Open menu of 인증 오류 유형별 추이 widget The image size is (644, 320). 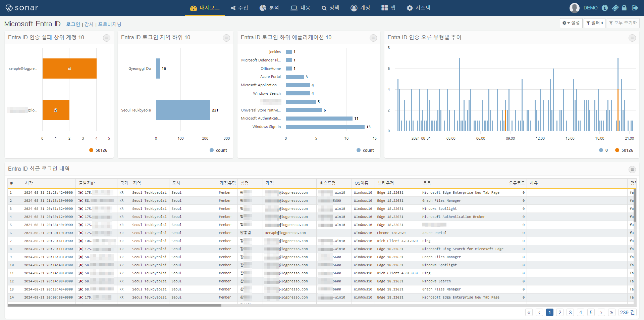pyautogui.click(x=632, y=38)
